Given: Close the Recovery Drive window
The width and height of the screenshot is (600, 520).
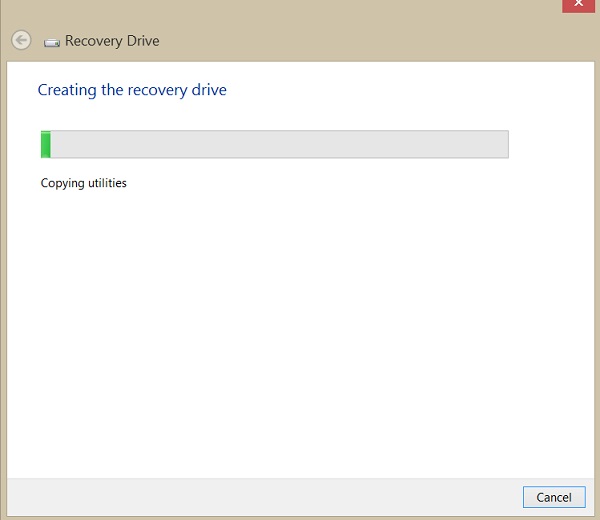Looking at the screenshot, I should point(578,5).
